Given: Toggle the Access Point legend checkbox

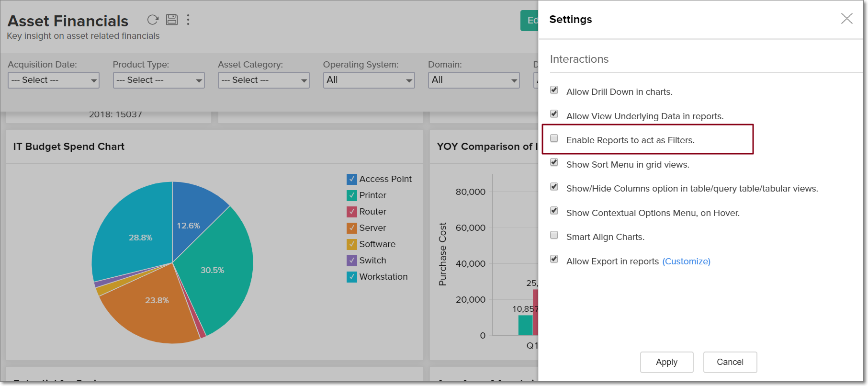Looking at the screenshot, I should click(352, 179).
